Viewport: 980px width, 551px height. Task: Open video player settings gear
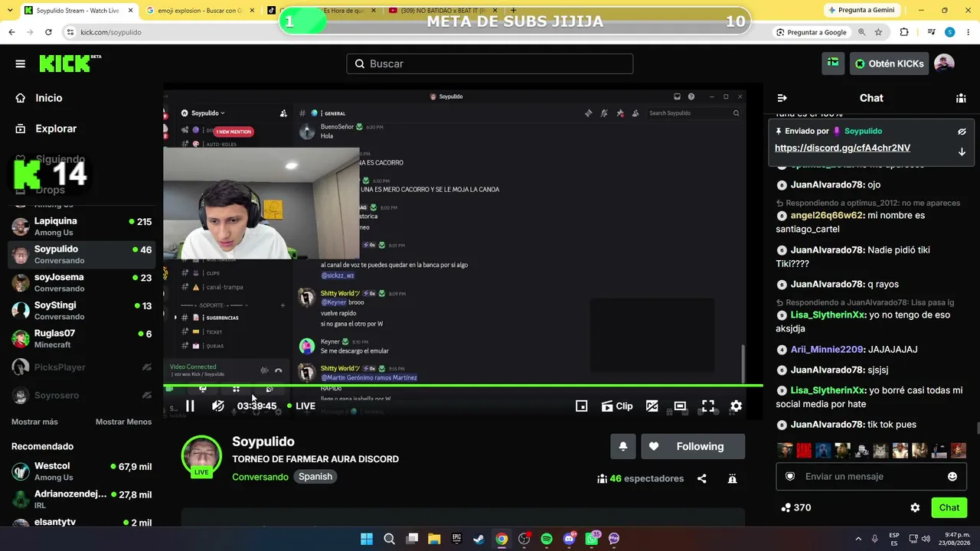pos(736,406)
